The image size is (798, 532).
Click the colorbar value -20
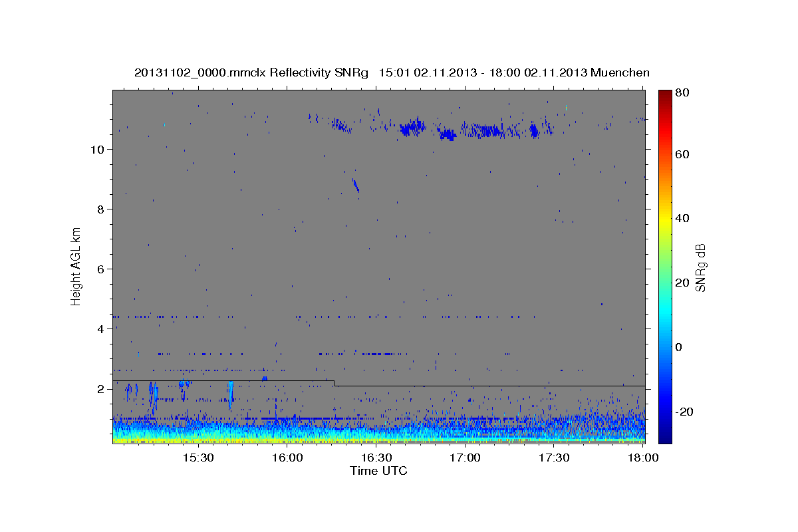coord(684,412)
